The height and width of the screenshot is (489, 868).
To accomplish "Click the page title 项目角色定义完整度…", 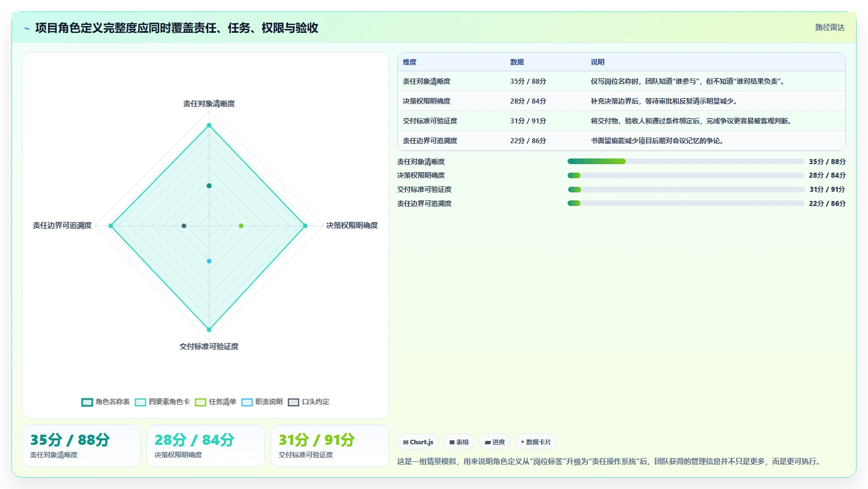I will pos(177,28).
